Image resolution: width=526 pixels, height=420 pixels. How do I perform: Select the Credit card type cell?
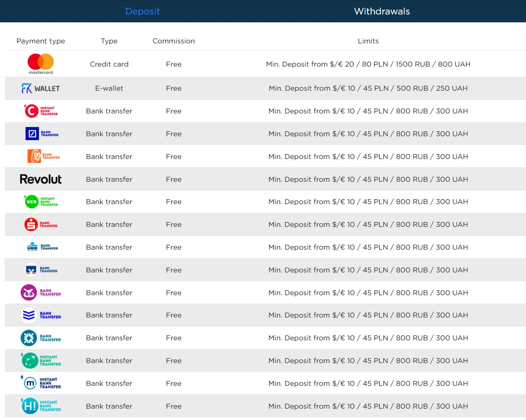pyautogui.click(x=109, y=64)
